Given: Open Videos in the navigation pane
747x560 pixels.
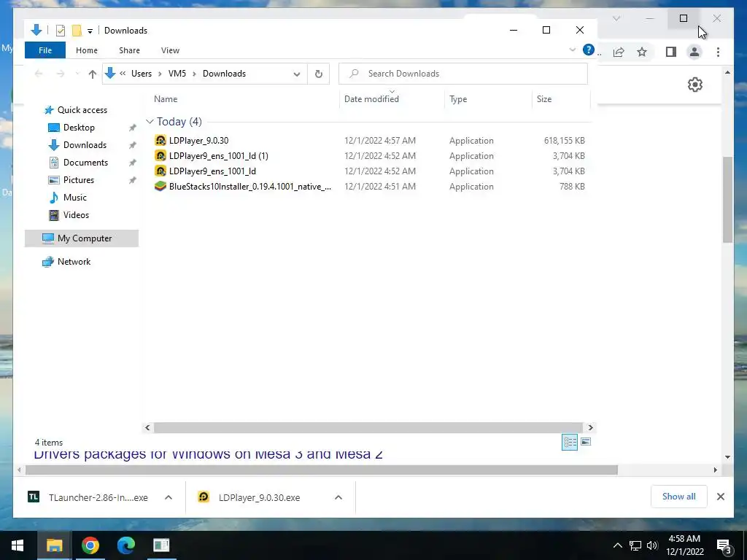Looking at the screenshot, I should click(76, 215).
